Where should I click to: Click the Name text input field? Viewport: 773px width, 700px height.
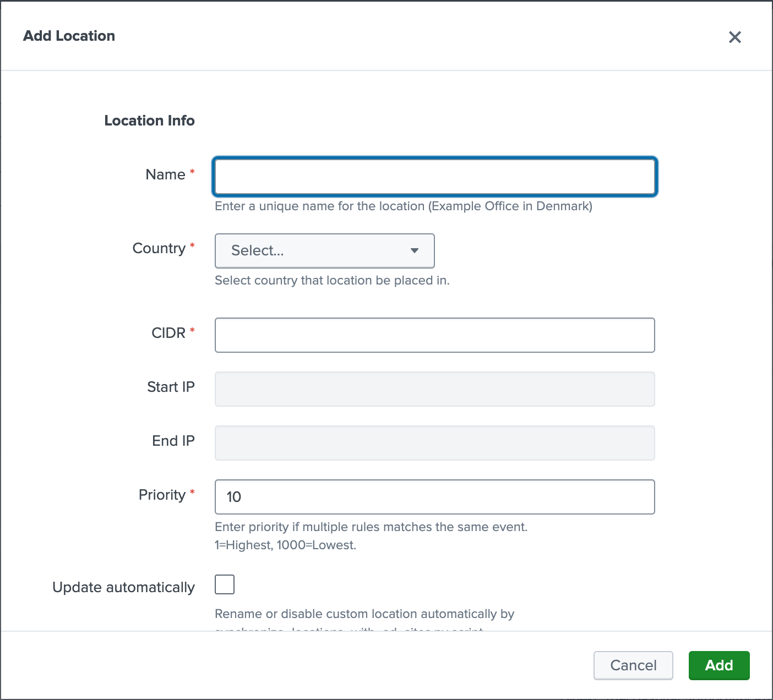pyautogui.click(x=434, y=177)
